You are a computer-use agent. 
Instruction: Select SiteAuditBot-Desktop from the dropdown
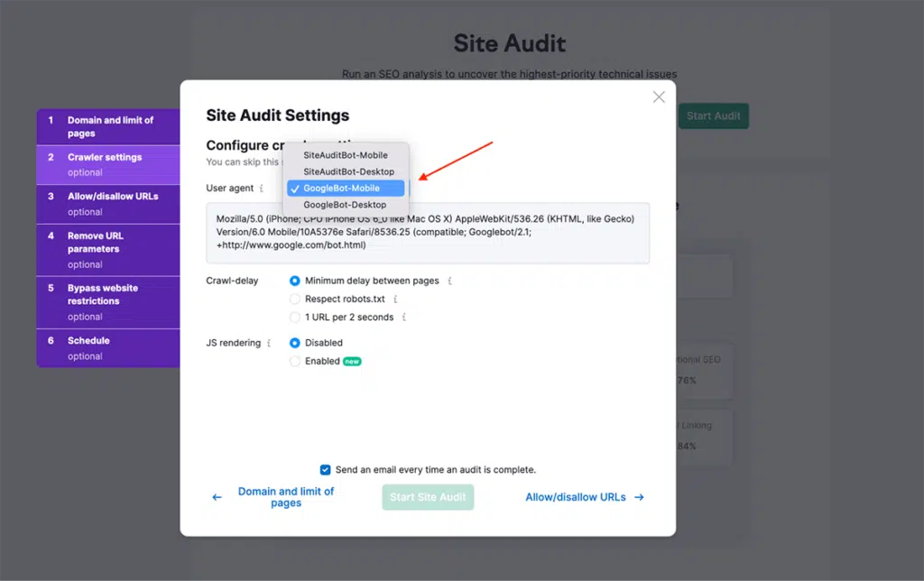(347, 171)
